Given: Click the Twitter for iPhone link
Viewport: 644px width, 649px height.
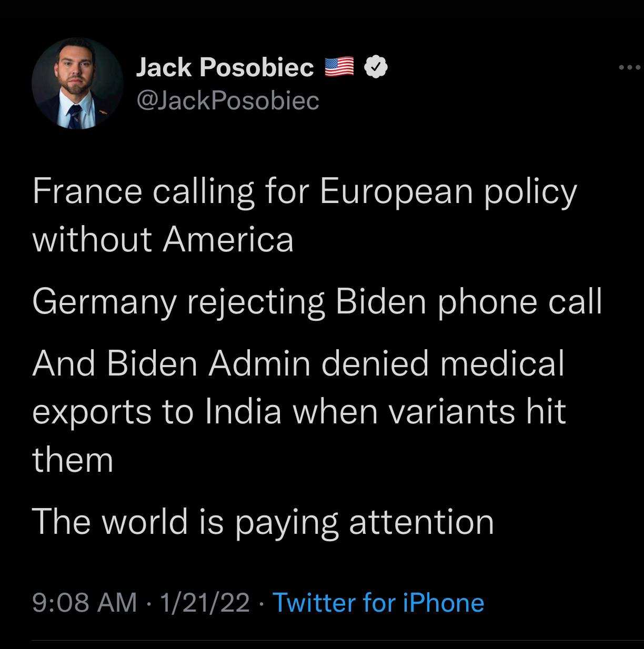Looking at the screenshot, I should [x=378, y=602].
